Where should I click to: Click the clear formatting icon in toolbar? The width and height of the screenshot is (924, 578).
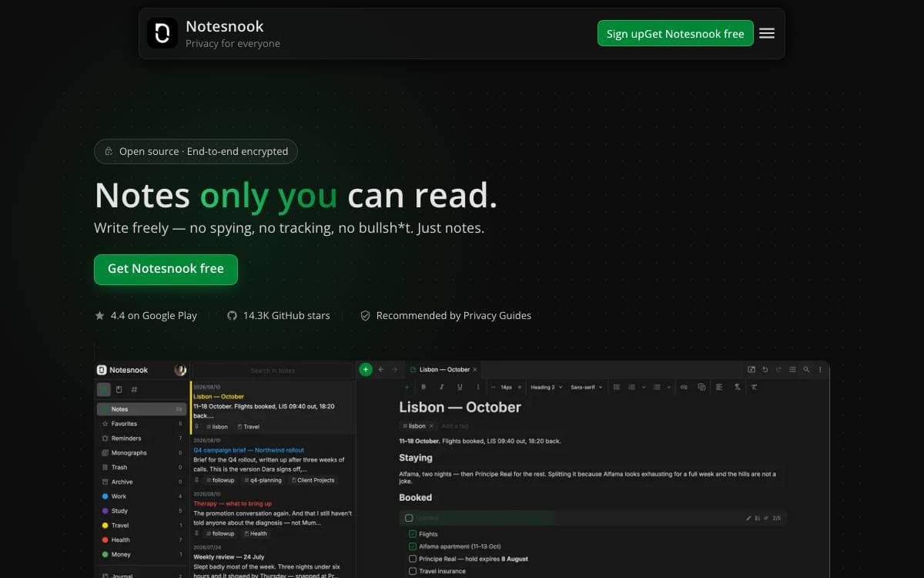coord(754,387)
